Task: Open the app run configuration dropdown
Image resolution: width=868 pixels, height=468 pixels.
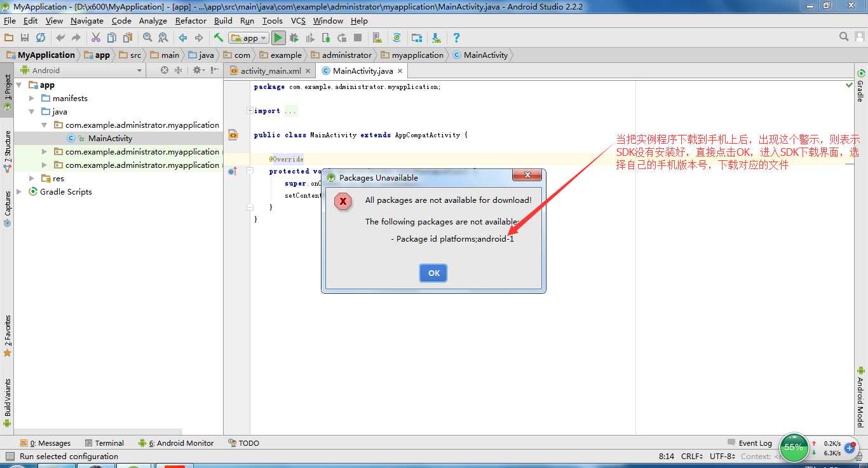Action: [x=249, y=38]
